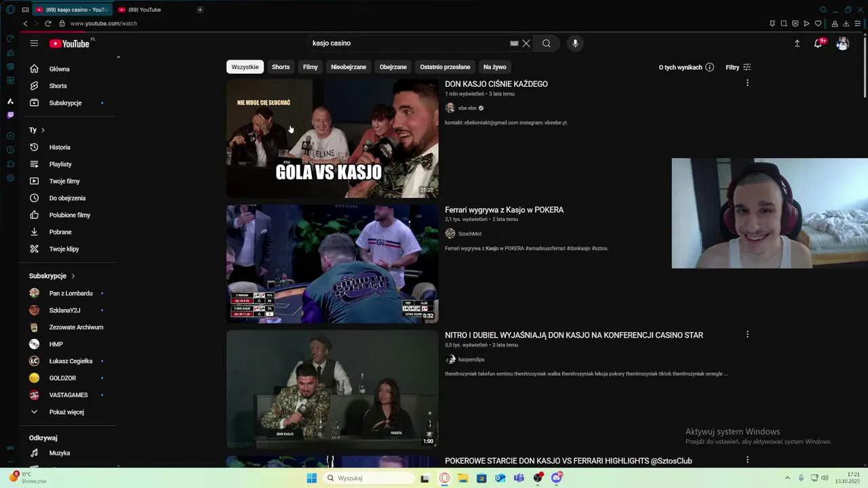Click the search magnifier button
The image size is (868, 488).
[547, 43]
